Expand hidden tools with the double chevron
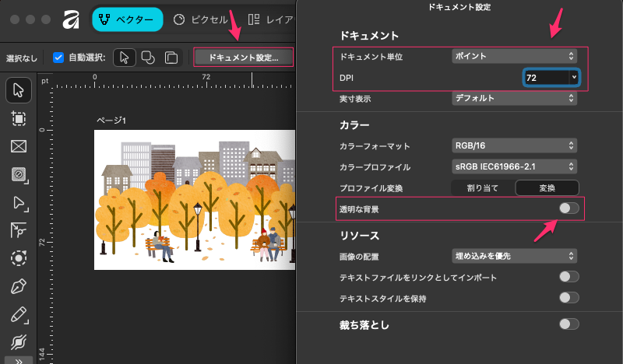This screenshot has width=623, height=364. pyautogui.click(x=18, y=359)
